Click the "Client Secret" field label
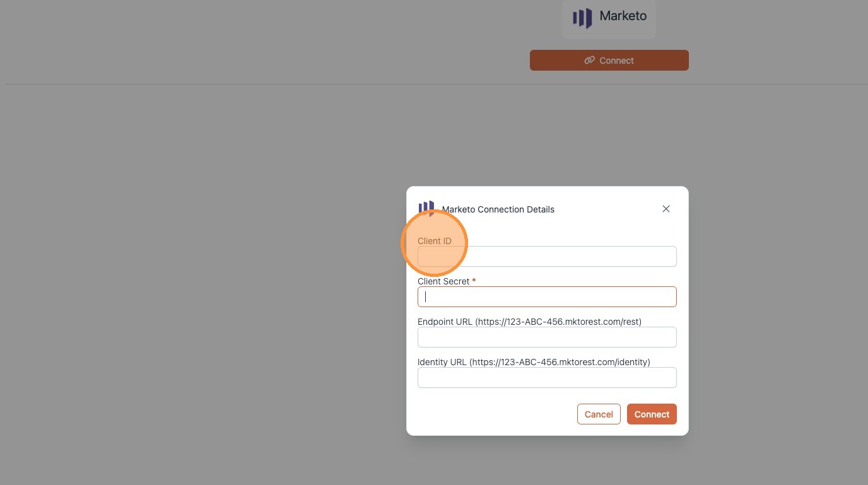The height and width of the screenshot is (485, 868). tap(443, 281)
